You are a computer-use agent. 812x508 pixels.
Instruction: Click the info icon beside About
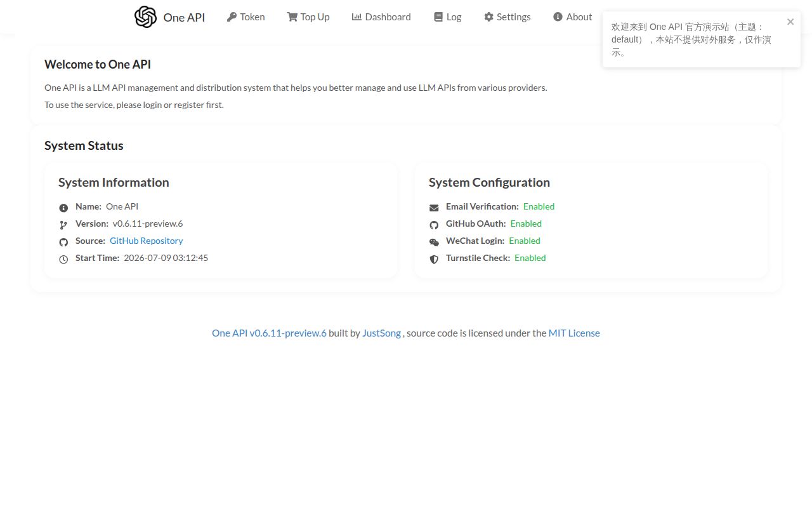[558, 17]
